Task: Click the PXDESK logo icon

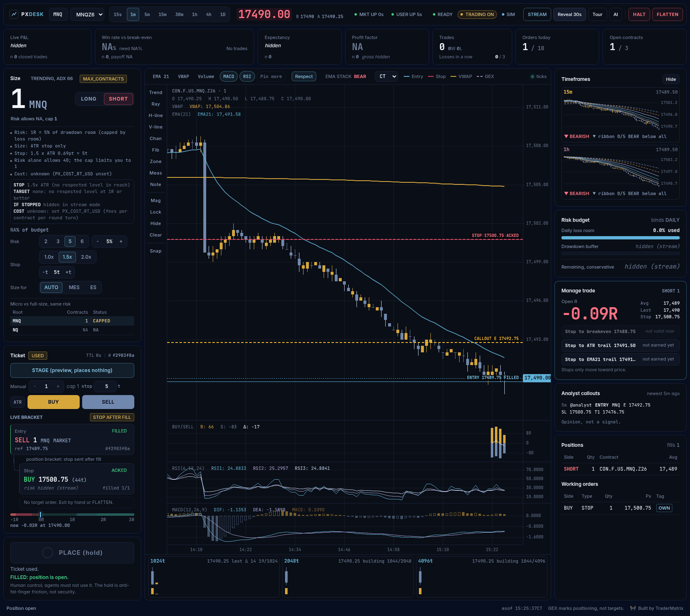Action: click(x=14, y=14)
